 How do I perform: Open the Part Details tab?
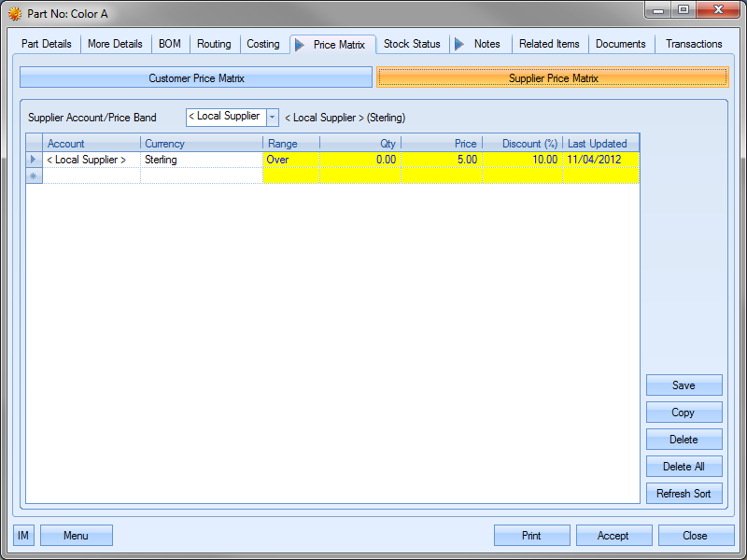pyautogui.click(x=46, y=44)
